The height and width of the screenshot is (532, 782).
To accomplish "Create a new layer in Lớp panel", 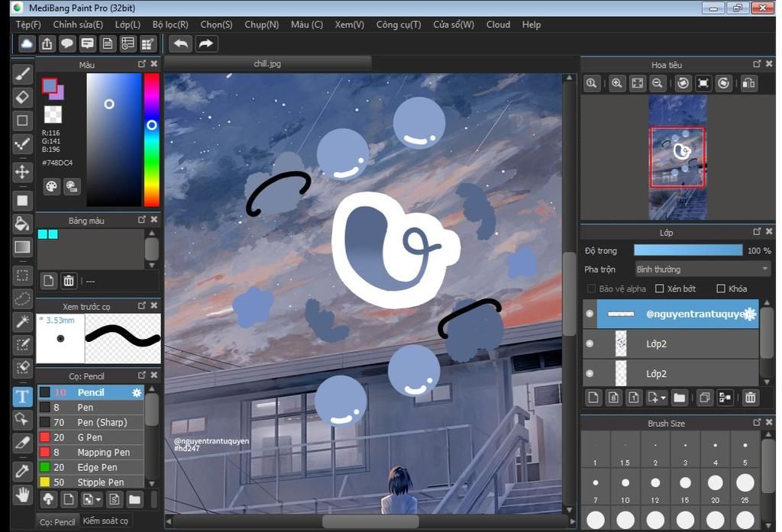I will (x=593, y=398).
